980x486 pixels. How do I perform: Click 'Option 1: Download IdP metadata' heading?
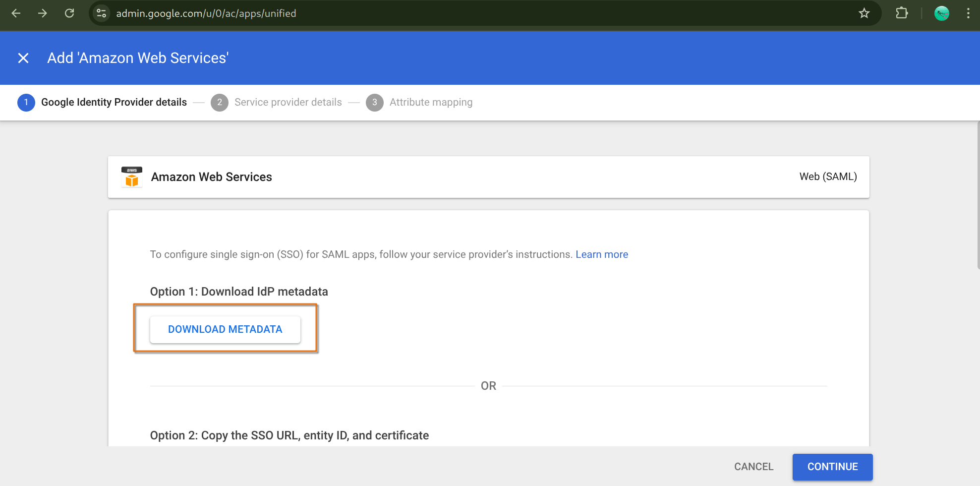(x=239, y=292)
